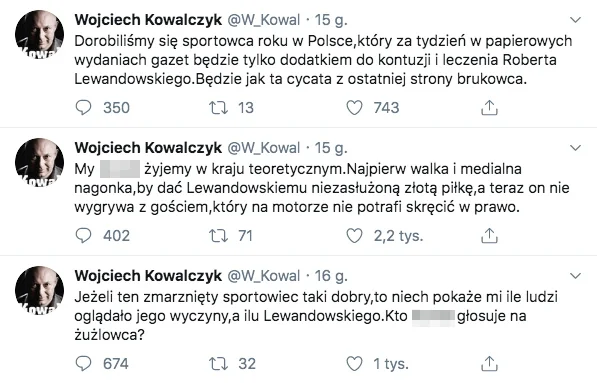The image size is (597, 383).
Task: Open the @W_Kowal handle on second tweet
Action: click(x=263, y=148)
